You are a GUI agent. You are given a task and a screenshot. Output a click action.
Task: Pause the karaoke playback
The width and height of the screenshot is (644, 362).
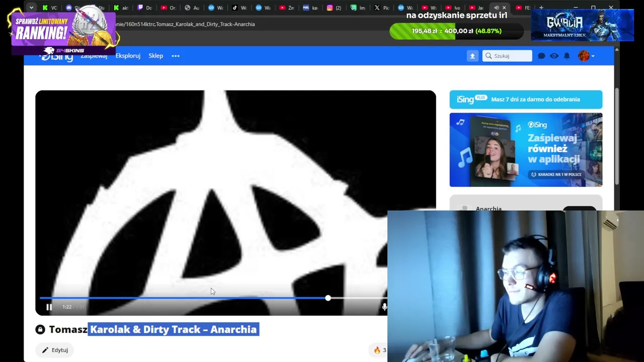(49, 307)
